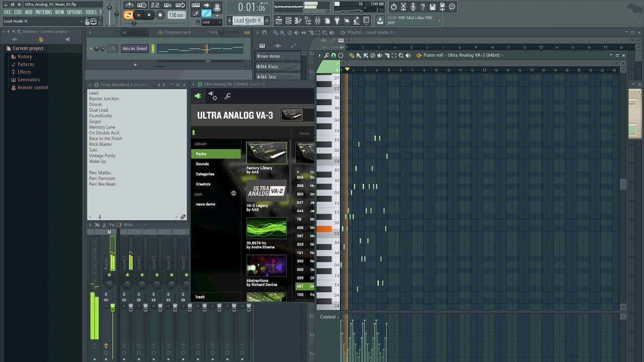Pause playback with the transport pause button
This screenshot has height=362, width=644.
[138, 15]
